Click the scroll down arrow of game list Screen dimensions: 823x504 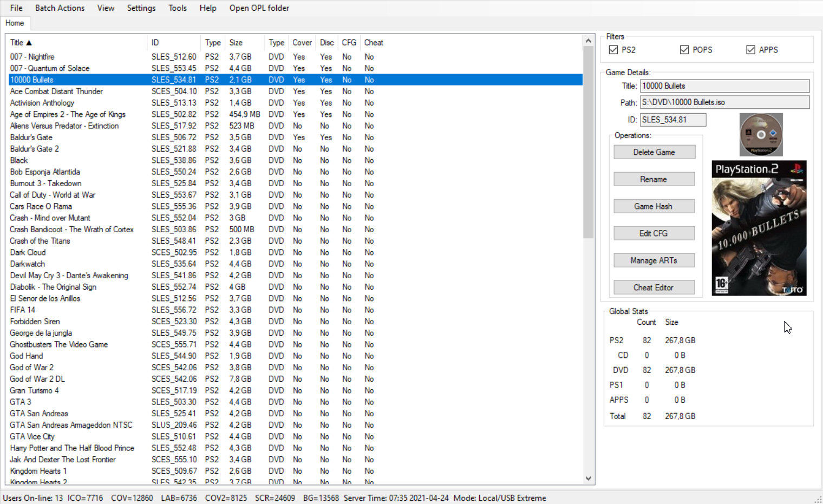tap(589, 479)
